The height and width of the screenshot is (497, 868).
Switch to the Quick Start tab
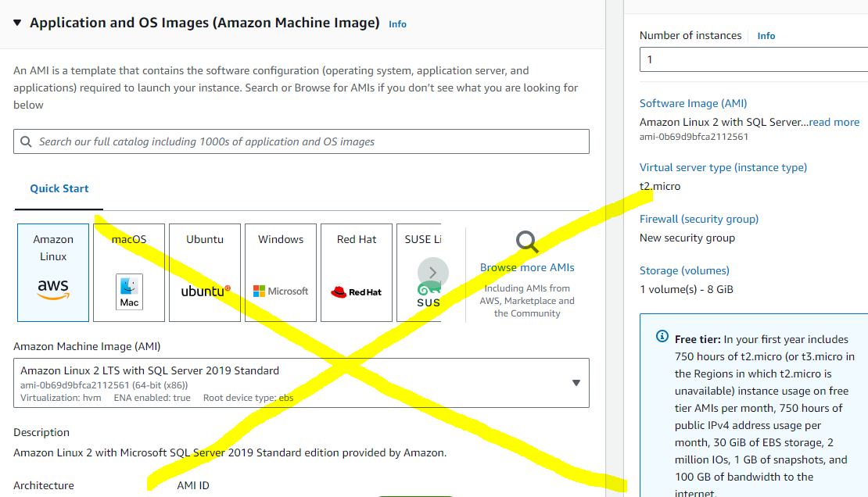[59, 189]
